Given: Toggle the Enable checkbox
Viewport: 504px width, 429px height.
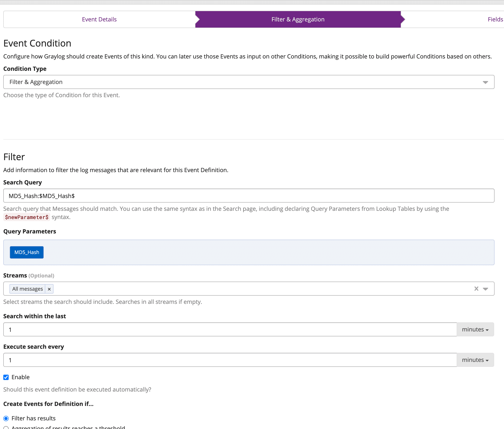Looking at the screenshot, I should (x=6, y=377).
